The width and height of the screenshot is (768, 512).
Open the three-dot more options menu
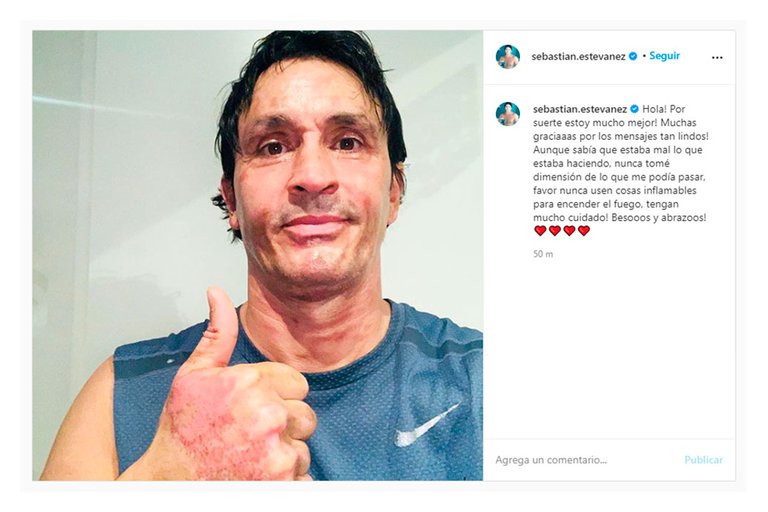pos(717,57)
